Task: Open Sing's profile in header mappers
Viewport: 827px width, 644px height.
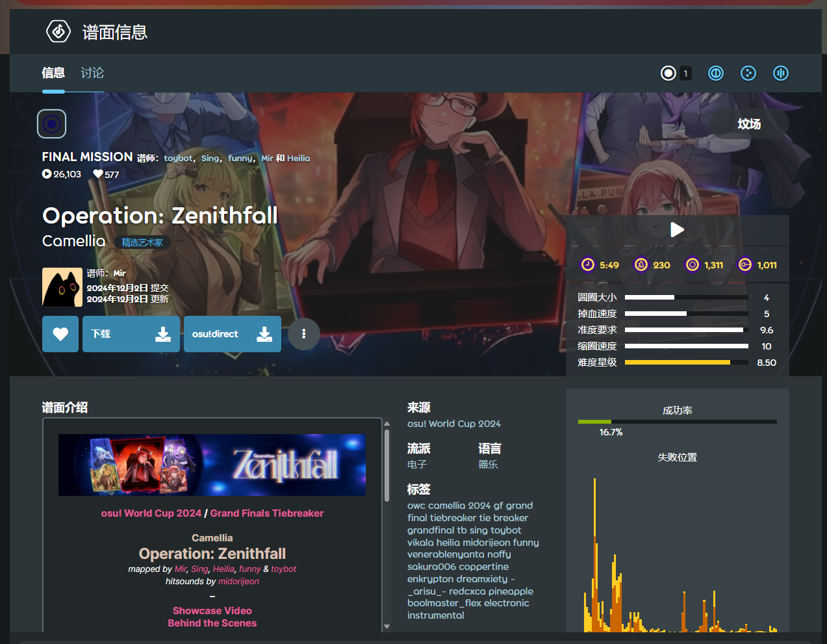Action: [210, 158]
